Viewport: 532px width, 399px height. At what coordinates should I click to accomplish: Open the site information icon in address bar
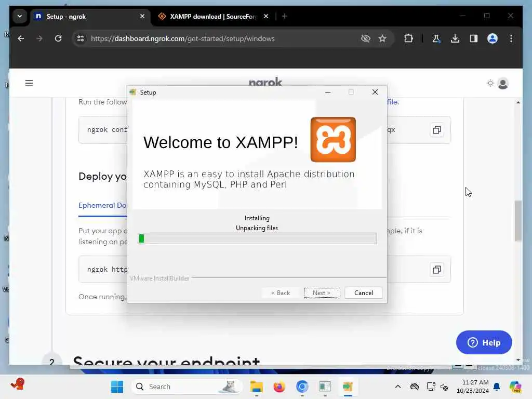(x=81, y=38)
